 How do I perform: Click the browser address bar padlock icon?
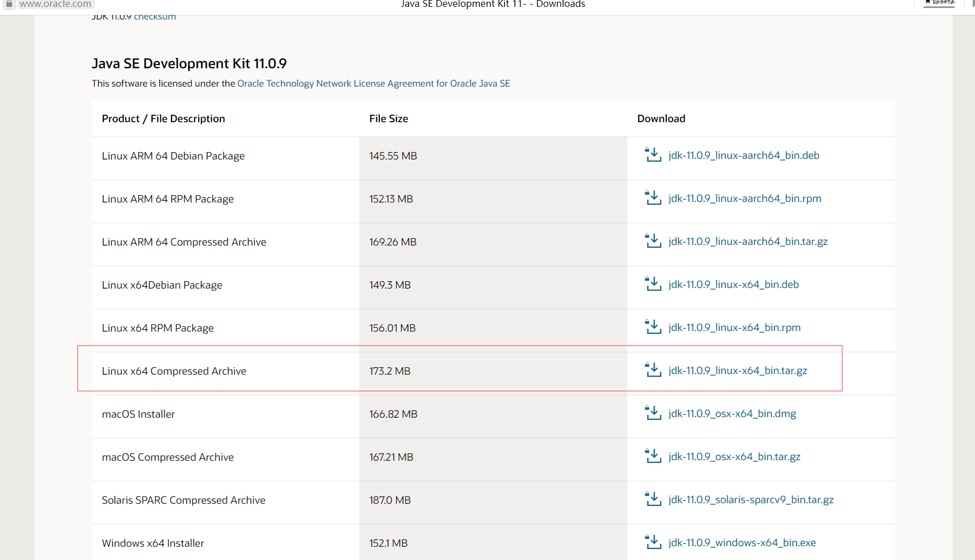click(x=9, y=3)
